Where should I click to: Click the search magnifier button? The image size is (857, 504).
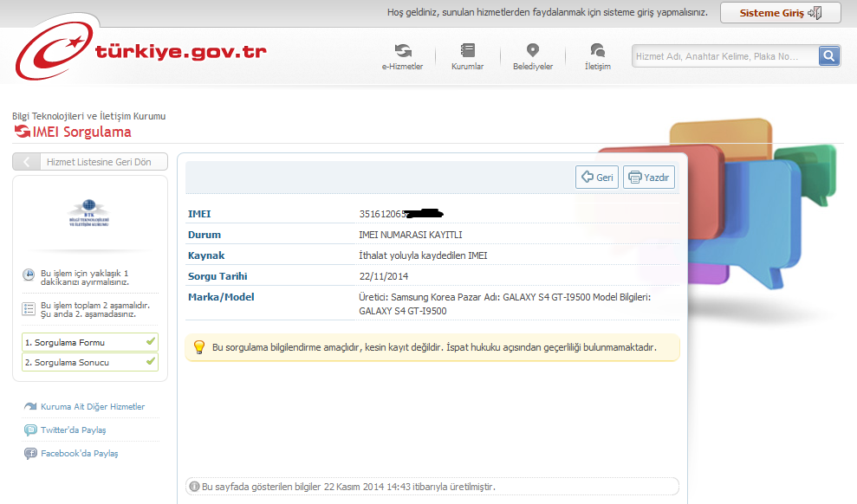(829, 56)
